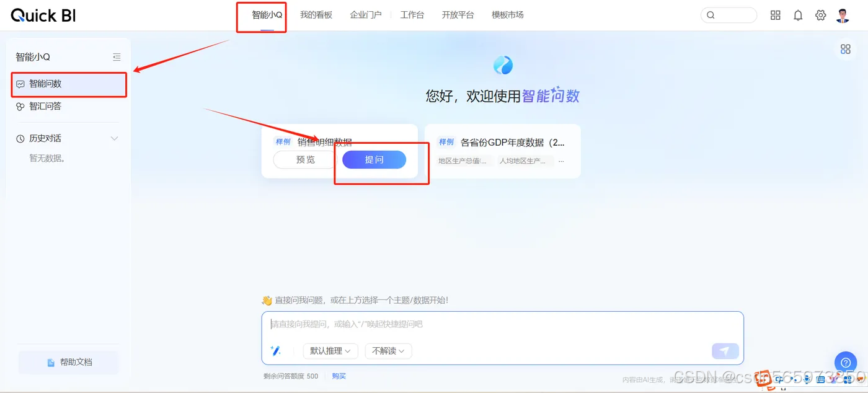
Task: Click the app grid icon in top bar
Action: click(x=775, y=15)
